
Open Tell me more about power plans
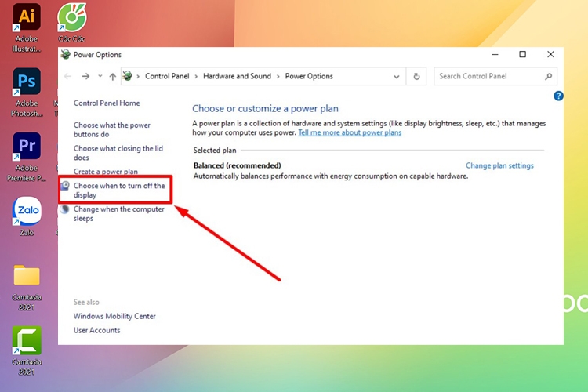(350, 132)
